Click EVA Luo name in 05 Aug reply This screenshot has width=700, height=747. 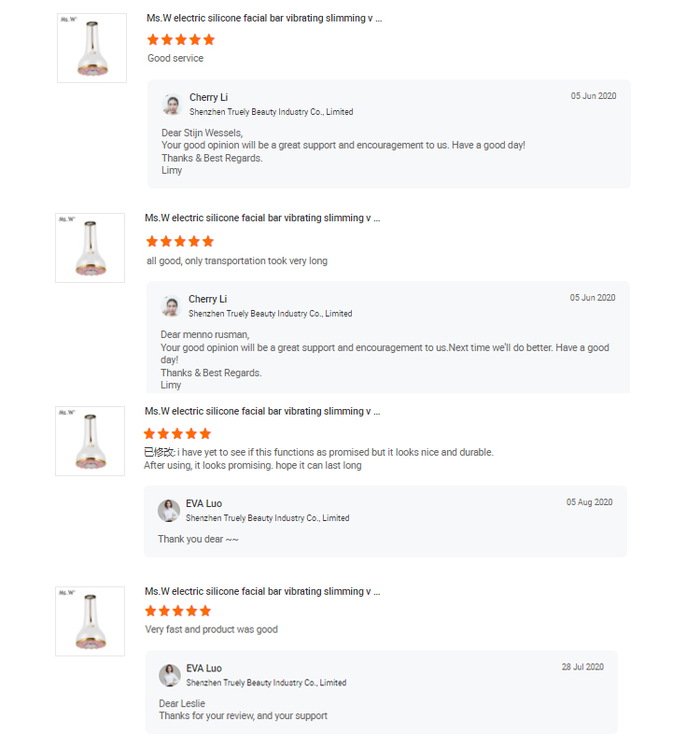pos(203,503)
